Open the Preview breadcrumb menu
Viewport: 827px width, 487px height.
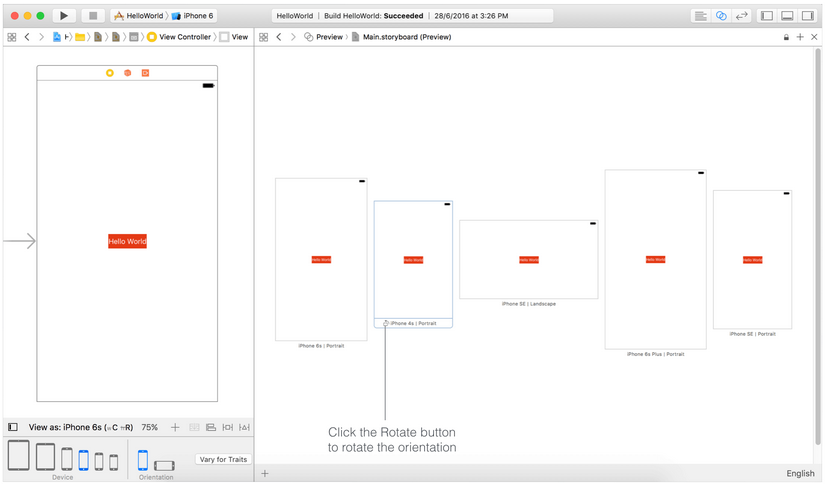(x=323, y=37)
